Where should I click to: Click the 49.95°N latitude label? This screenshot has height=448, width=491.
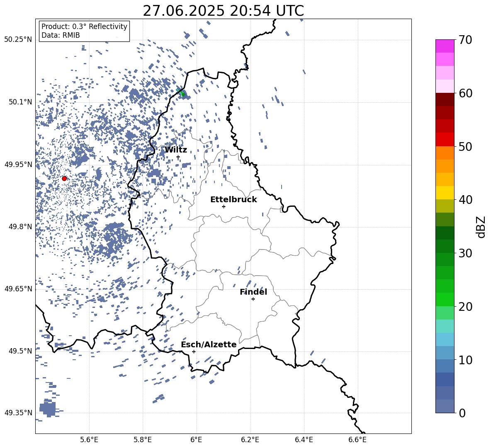[x=18, y=165]
